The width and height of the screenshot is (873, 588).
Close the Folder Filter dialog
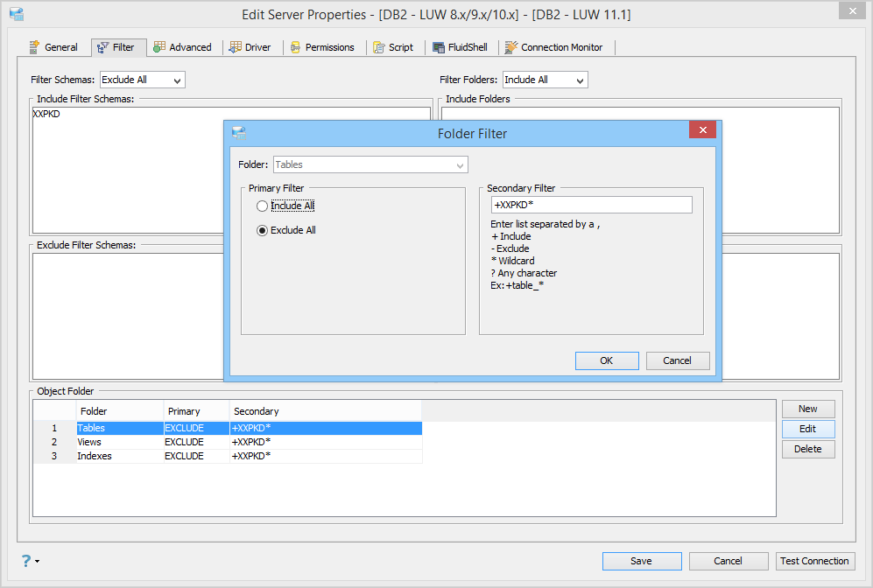coord(702,129)
